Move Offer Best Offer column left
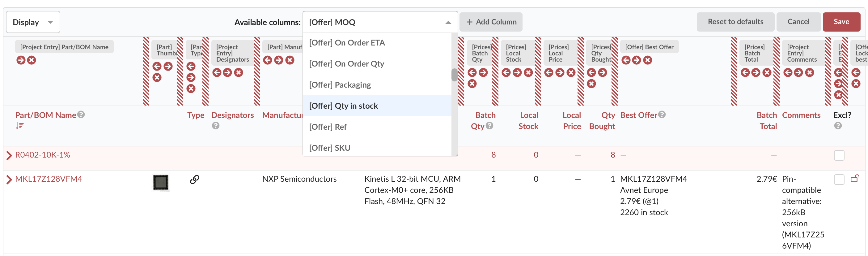 (x=626, y=60)
